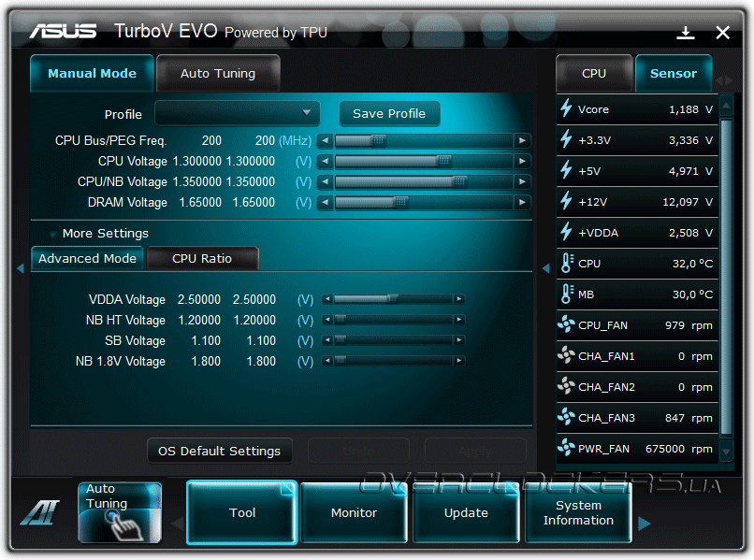This screenshot has height=560, width=754.
Task: Increase NB HT Voltage with right arrow
Action: click(x=459, y=320)
